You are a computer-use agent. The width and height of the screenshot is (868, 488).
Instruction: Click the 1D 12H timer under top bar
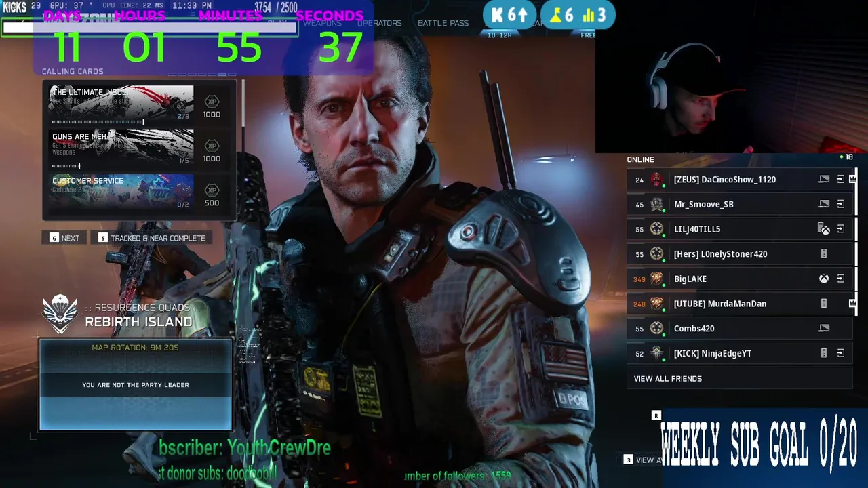tap(499, 35)
